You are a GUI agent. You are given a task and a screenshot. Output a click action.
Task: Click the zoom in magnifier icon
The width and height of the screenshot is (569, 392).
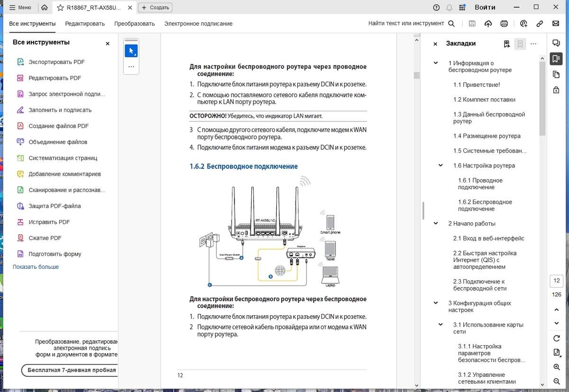point(557,367)
